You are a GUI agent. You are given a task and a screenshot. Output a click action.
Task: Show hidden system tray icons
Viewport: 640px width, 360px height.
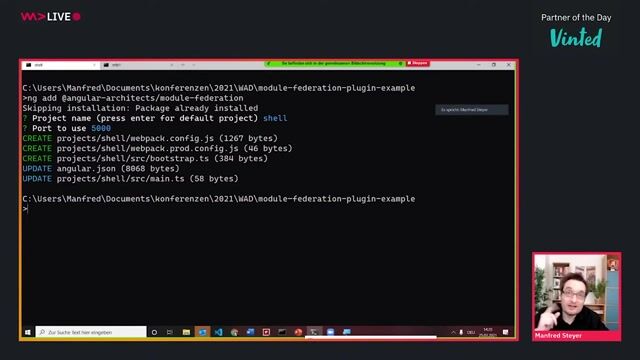pos(453,332)
